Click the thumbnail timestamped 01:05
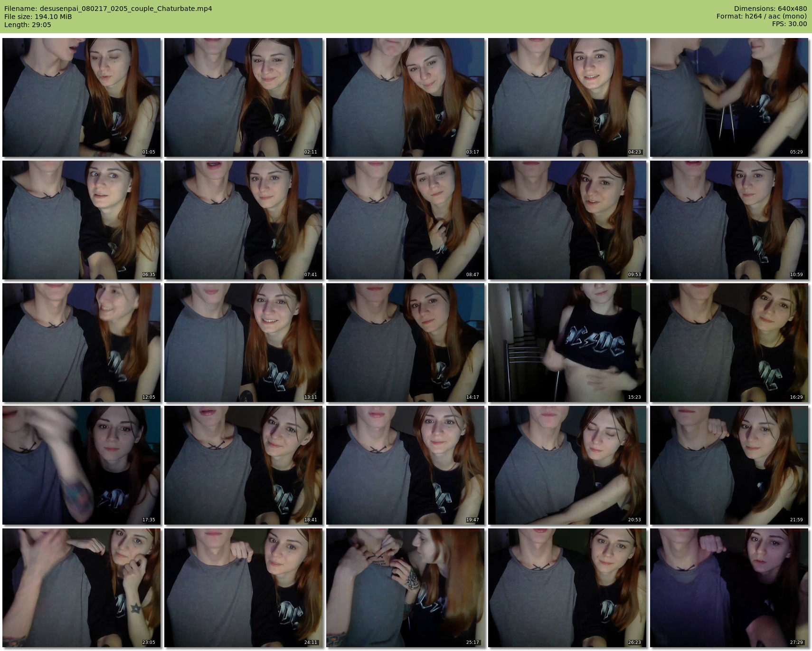This screenshot has height=651, width=812. tap(82, 97)
